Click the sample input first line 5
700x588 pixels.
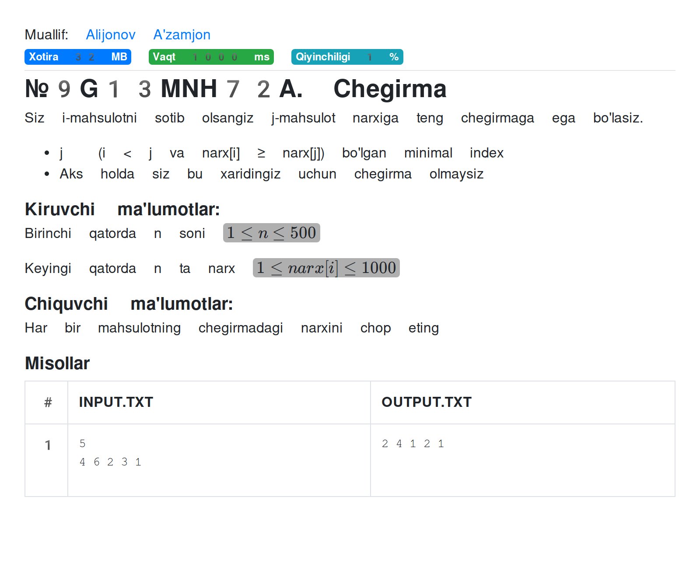click(x=82, y=444)
